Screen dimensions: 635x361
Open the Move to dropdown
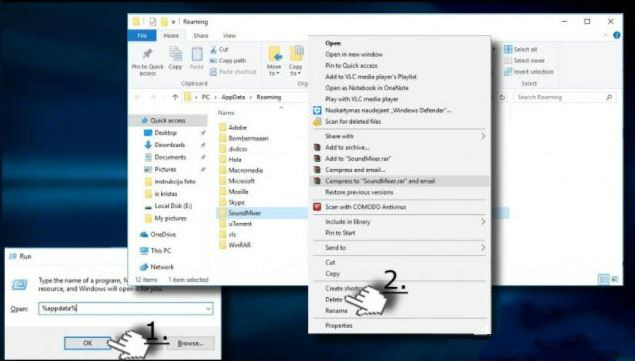tap(274, 61)
